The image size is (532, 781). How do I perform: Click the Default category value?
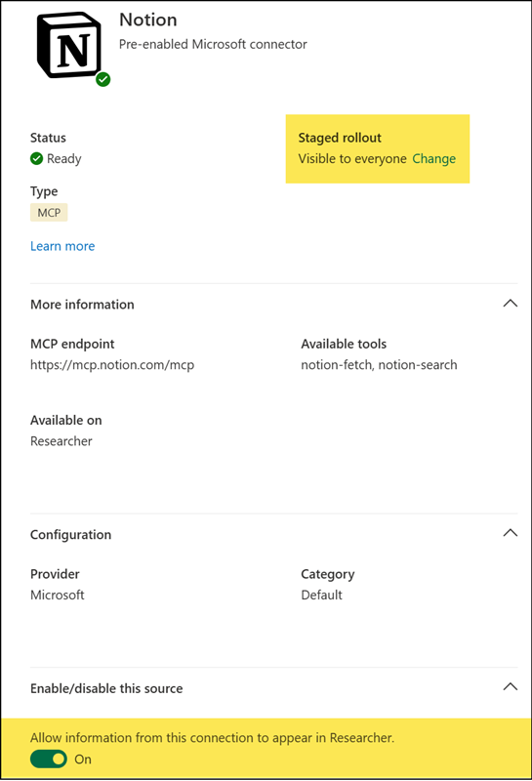pyautogui.click(x=321, y=595)
